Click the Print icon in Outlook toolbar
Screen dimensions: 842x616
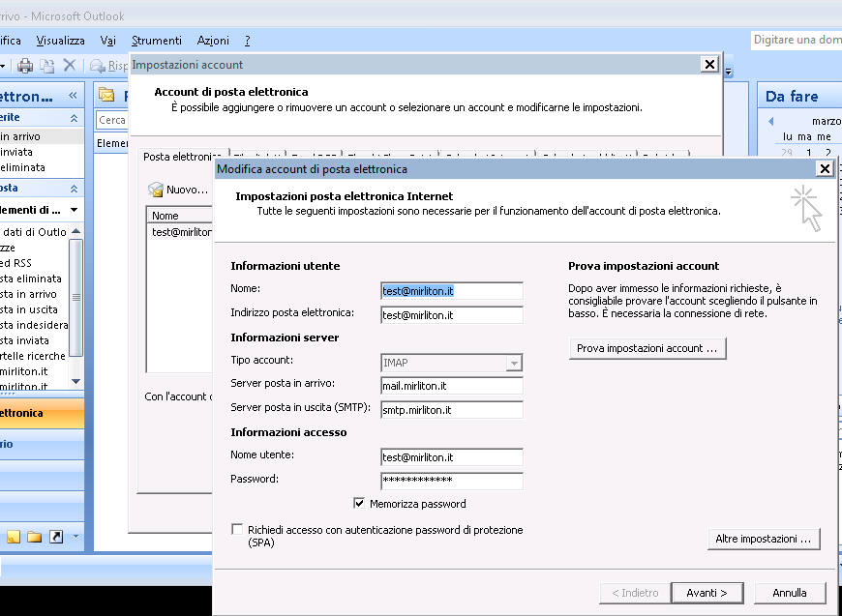pos(25,66)
